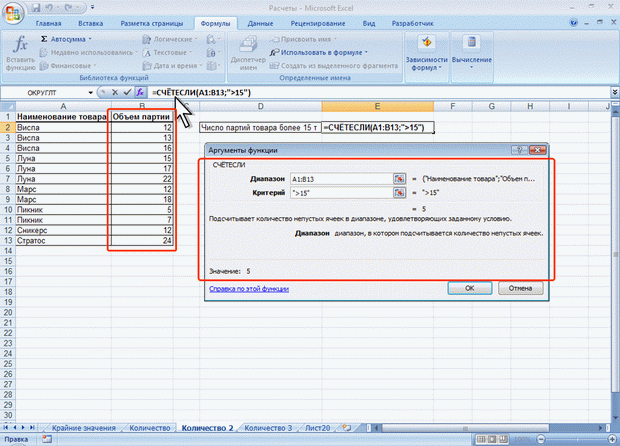The image size is (620, 446).
Task: Click the Insert Function fx ribbon button
Action: point(20,53)
